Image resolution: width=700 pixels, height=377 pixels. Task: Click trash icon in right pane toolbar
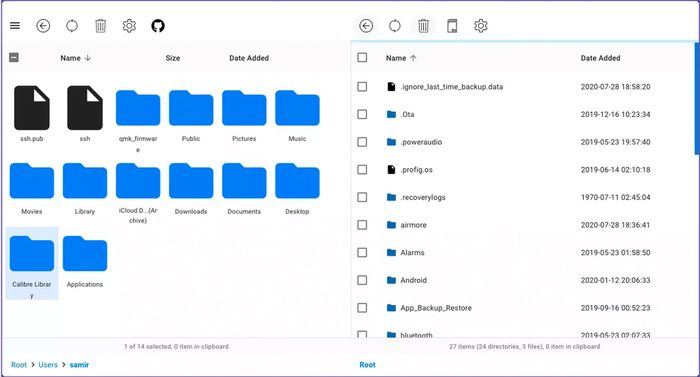click(x=423, y=26)
